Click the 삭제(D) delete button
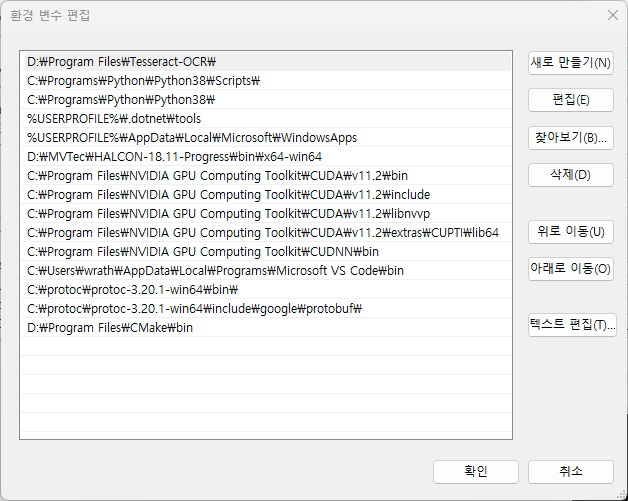 click(571, 175)
